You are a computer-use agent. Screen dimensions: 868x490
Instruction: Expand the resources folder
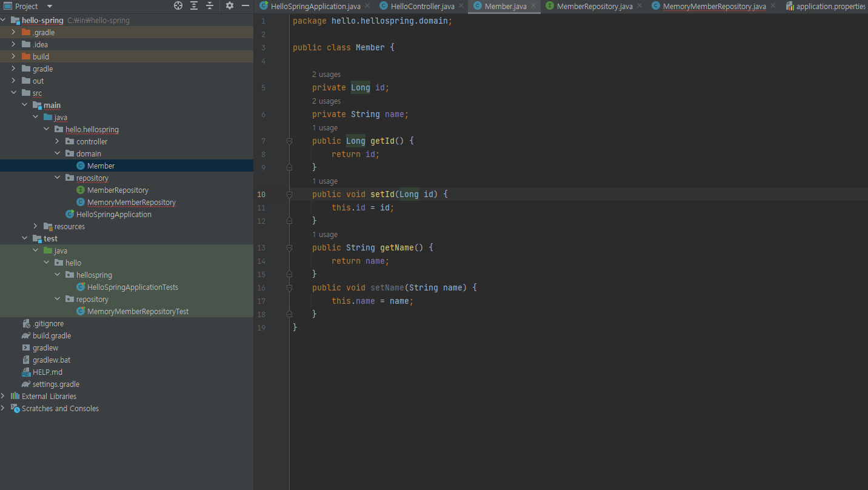[36, 226]
